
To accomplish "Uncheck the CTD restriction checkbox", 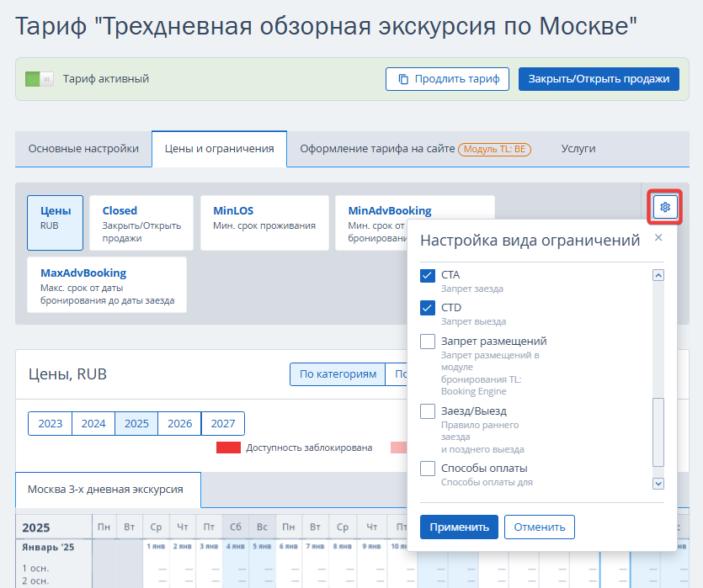I will coord(427,308).
